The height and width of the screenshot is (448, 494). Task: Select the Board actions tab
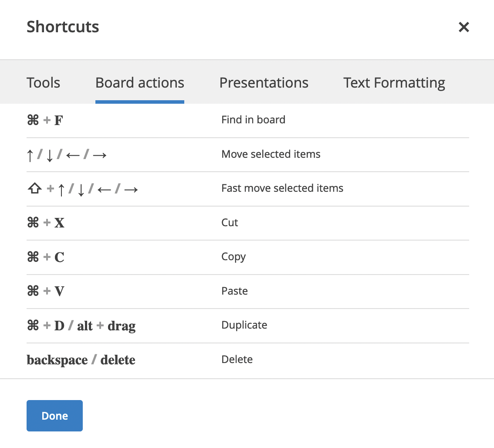pyautogui.click(x=139, y=83)
